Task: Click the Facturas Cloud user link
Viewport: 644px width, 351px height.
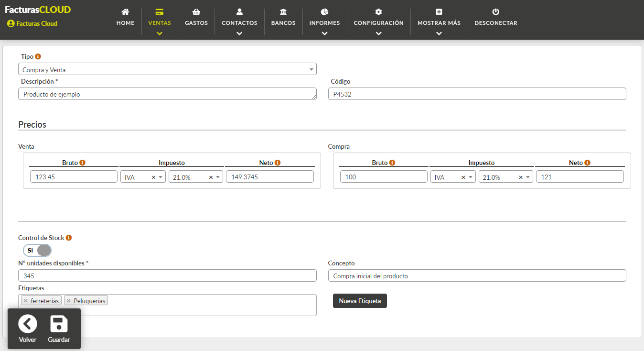Action: pyautogui.click(x=32, y=23)
